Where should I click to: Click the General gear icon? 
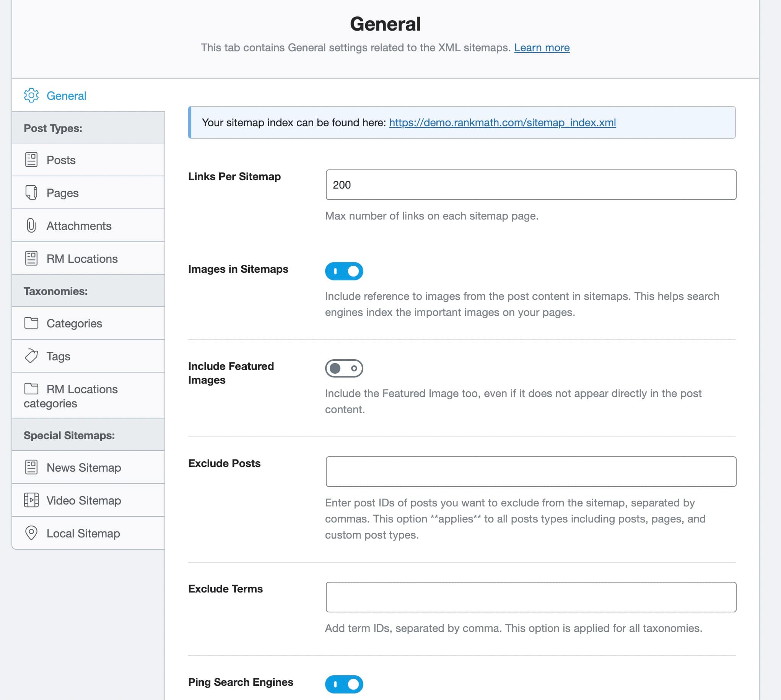point(31,95)
